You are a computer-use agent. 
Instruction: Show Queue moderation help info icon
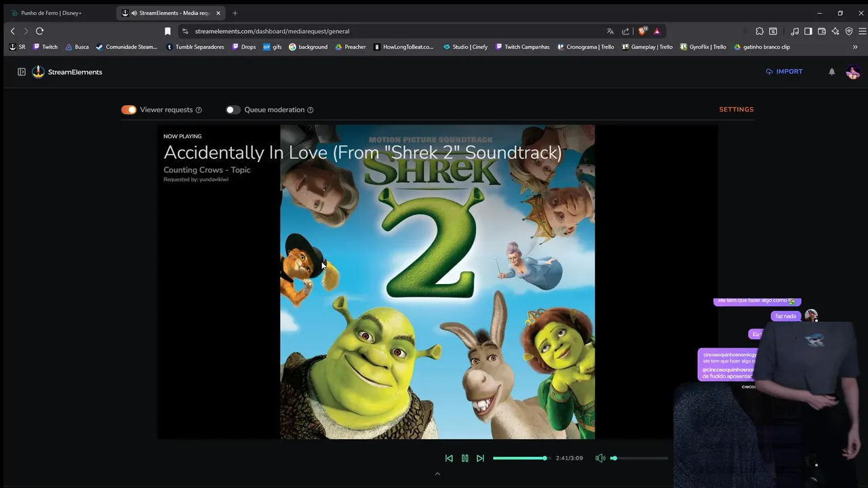(x=311, y=110)
